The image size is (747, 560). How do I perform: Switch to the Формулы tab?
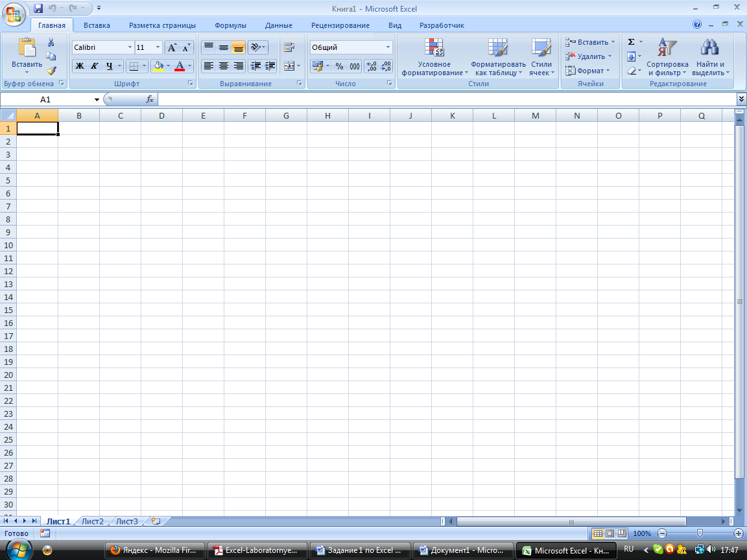pos(230,25)
